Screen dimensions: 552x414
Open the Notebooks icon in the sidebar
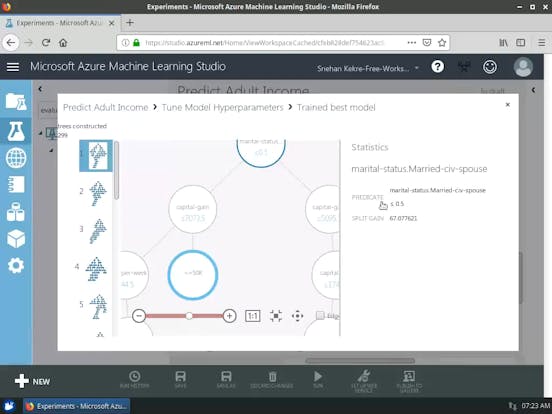[16, 184]
